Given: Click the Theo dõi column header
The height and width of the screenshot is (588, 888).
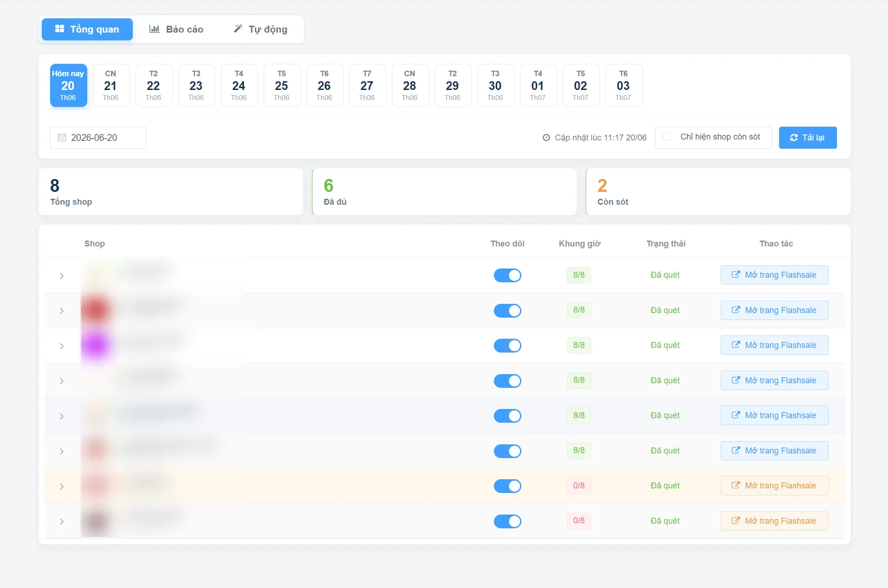Looking at the screenshot, I should pos(507,244).
